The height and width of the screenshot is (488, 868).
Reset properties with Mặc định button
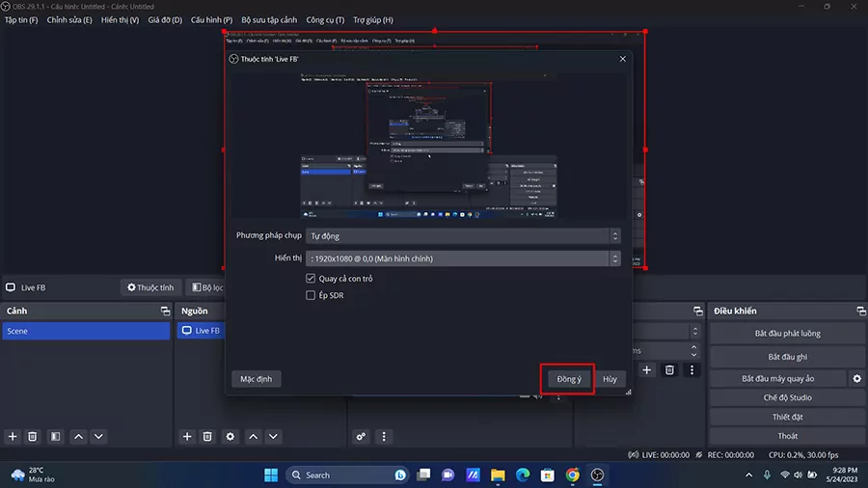[x=257, y=379]
